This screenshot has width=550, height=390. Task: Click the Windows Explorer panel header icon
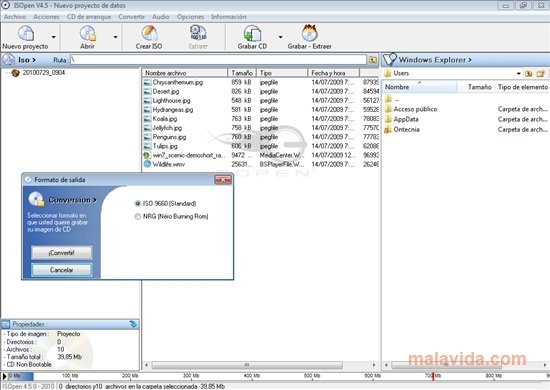click(x=390, y=60)
